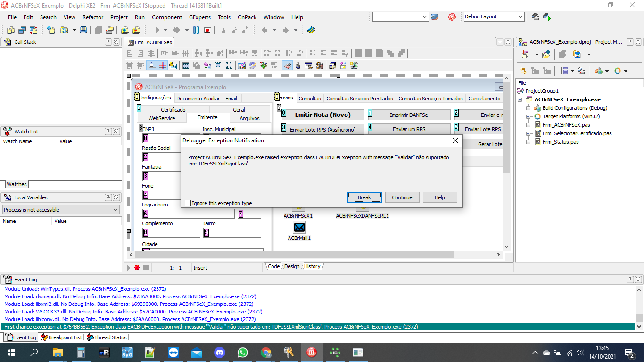644x362 pixels.
Task: Open the Debug Layout dropdown
Action: click(520, 17)
